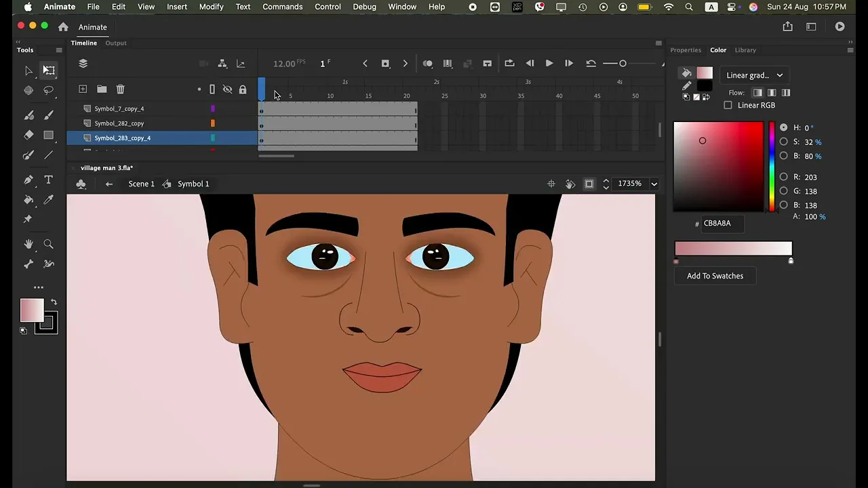Select the Zoom magnifier tool
The height and width of the screenshot is (488, 868).
pyautogui.click(x=48, y=244)
